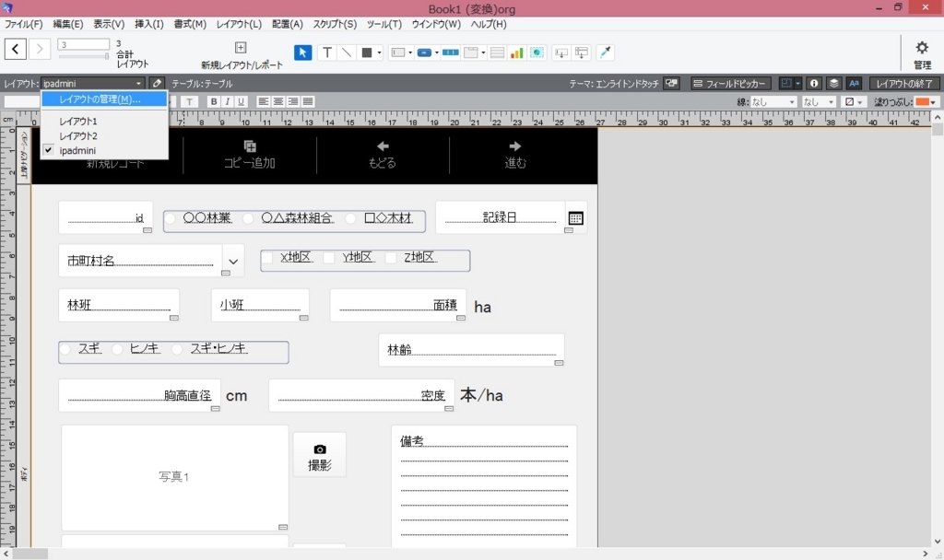Check the Y地区 checkbox
The image size is (944, 560).
[x=329, y=258]
